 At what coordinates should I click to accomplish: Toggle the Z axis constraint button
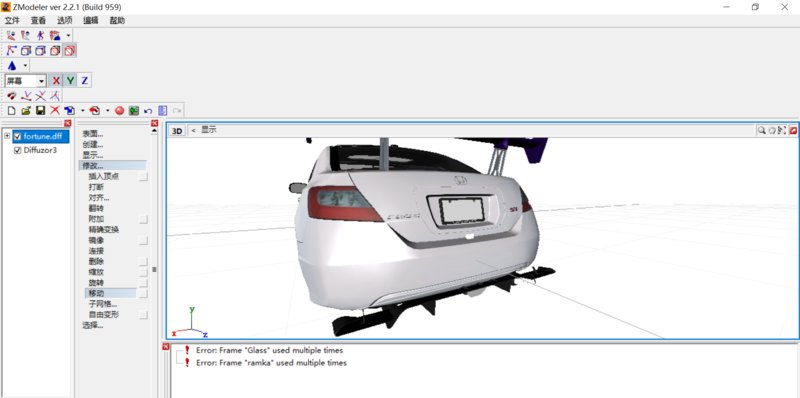click(x=85, y=81)
